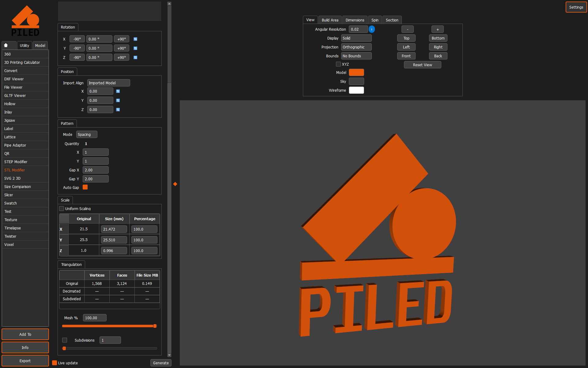Rotate Y by +90 degrees
Image resolution: width=588 pixels, height=368 pixels.
point(122,48)
